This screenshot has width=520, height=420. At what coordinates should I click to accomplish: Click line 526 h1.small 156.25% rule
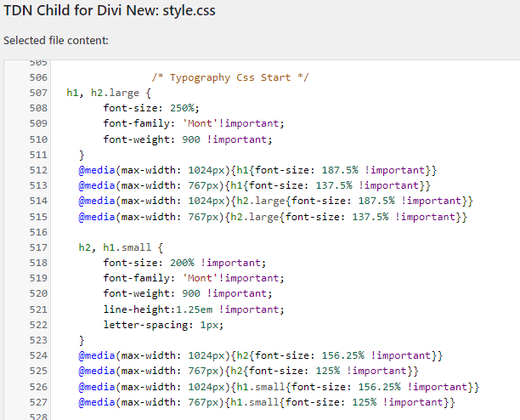(x=279, y=387)
